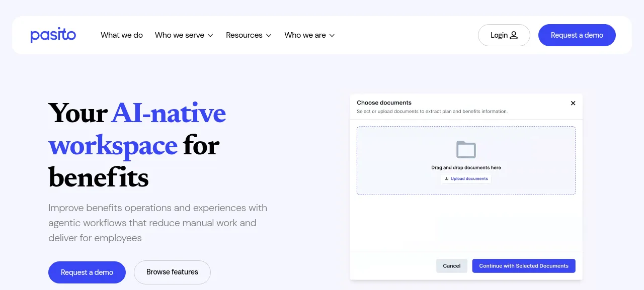This screenshot has width=644, height=290.
Task: Click the Login button
Action: pyautogui.click(x=504, y=35)
